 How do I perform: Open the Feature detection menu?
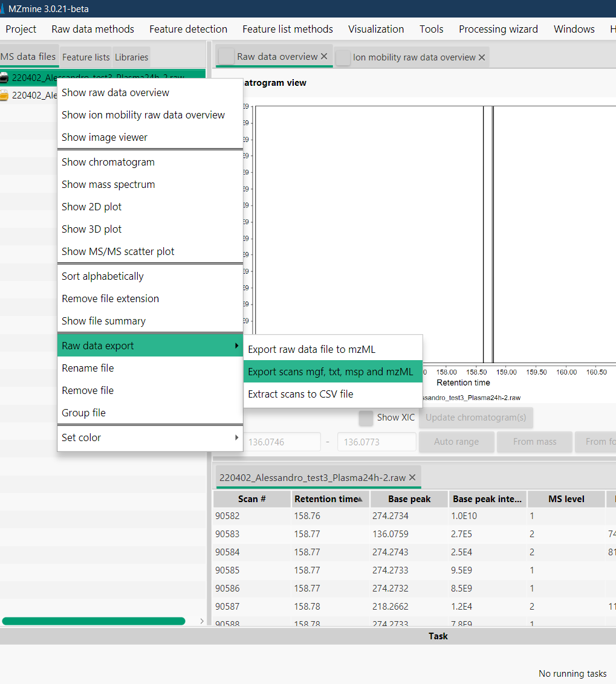click(x=188, y=29)
